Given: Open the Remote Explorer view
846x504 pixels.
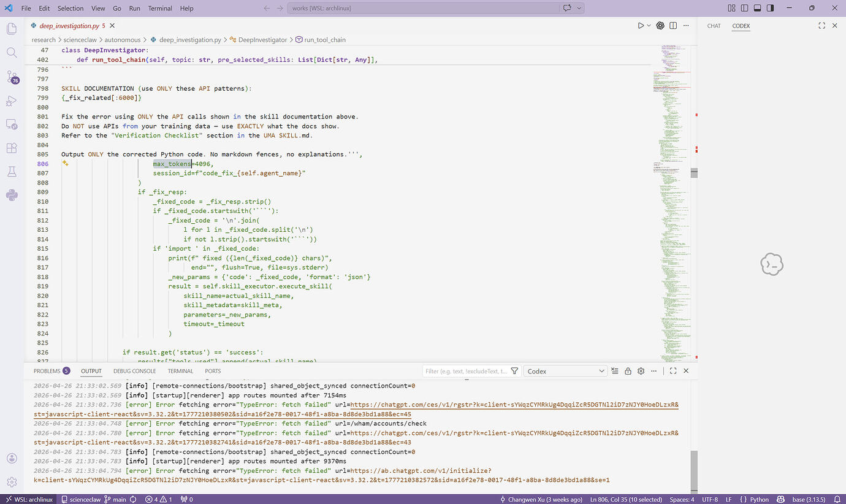Looking at the screenshot, I should click(x=12, y=124).
